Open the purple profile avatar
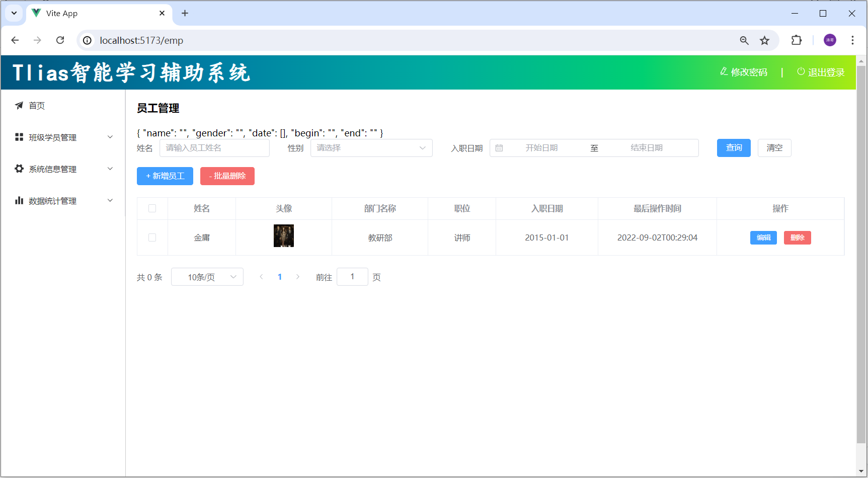Screen dimensions: 868x478 coord(830,40)
